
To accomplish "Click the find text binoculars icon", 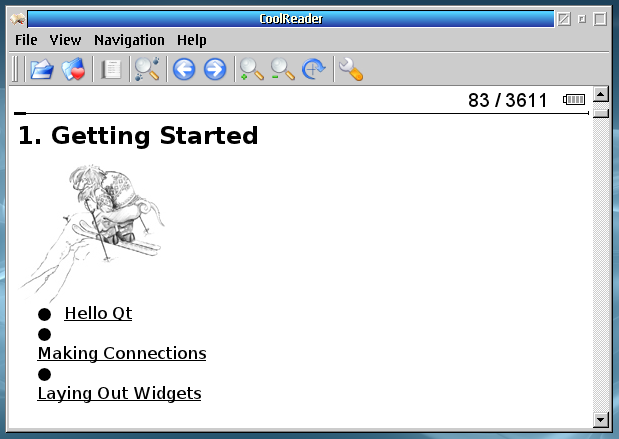I will point(147,69).
